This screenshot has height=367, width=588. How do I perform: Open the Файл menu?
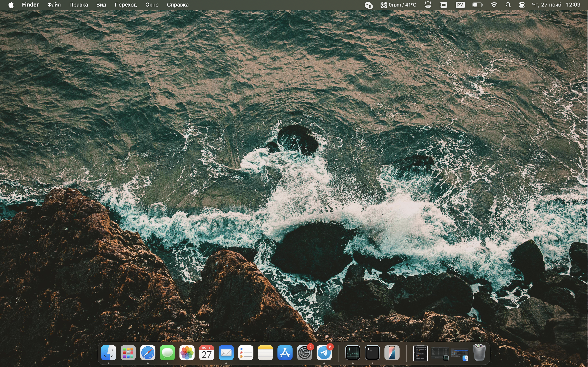54,5
